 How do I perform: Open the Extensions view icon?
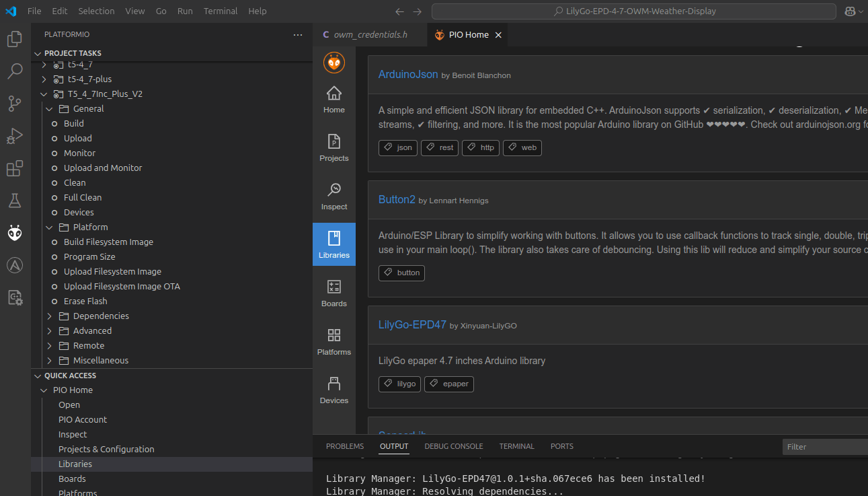(15, 168)
